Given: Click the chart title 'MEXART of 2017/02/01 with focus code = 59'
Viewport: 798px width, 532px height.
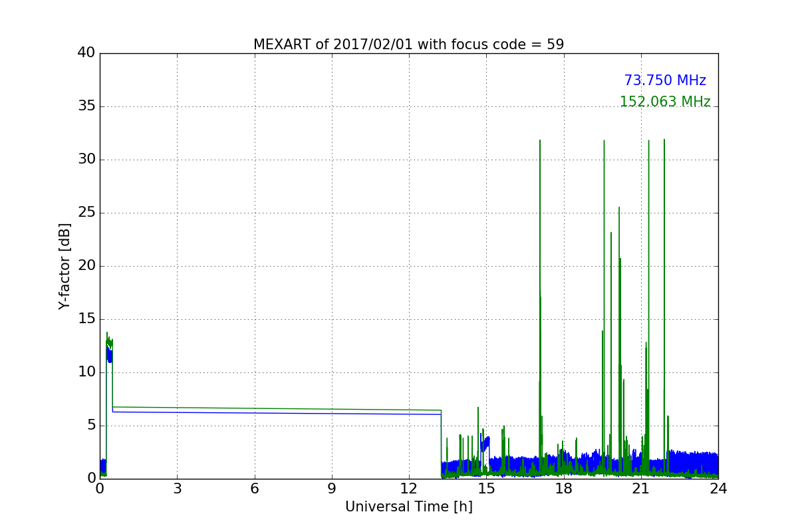Looking at the screenshot, I should 408,45.
